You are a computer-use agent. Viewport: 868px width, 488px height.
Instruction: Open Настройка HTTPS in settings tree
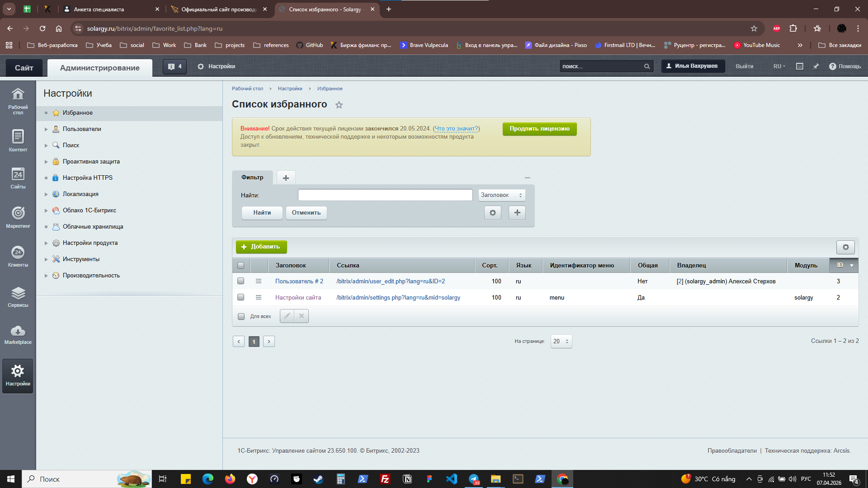pyautogui.click(x=88, y=178)
